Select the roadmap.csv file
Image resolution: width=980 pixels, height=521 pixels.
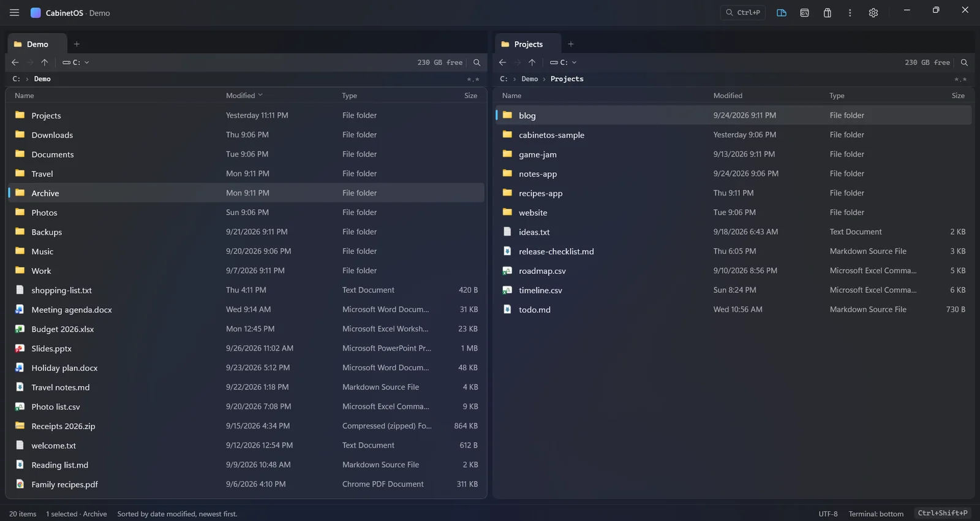[x=734, y=270]
